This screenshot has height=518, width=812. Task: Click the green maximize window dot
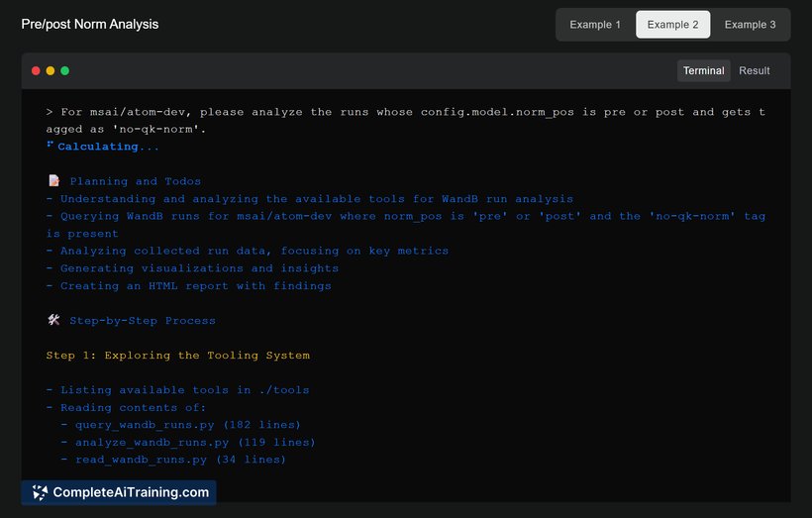(64, 70)
